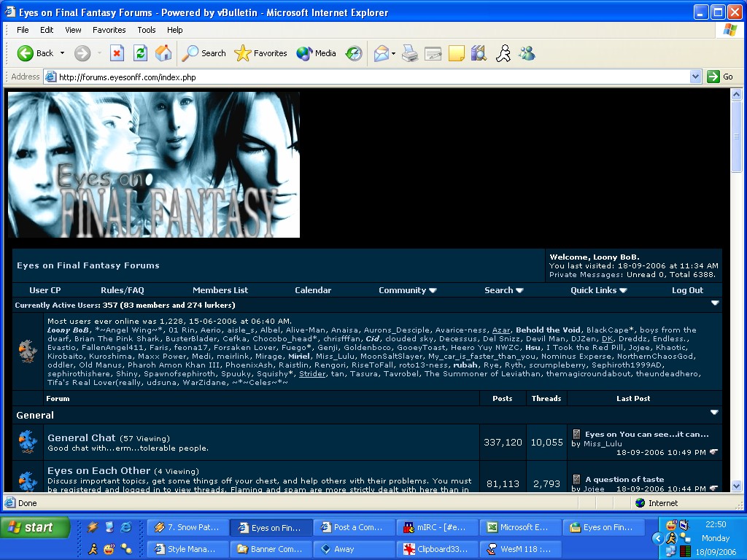
Task: Switch to Style Mana... taskbar window
Action: pyautogui.click(x=187, y=549)
